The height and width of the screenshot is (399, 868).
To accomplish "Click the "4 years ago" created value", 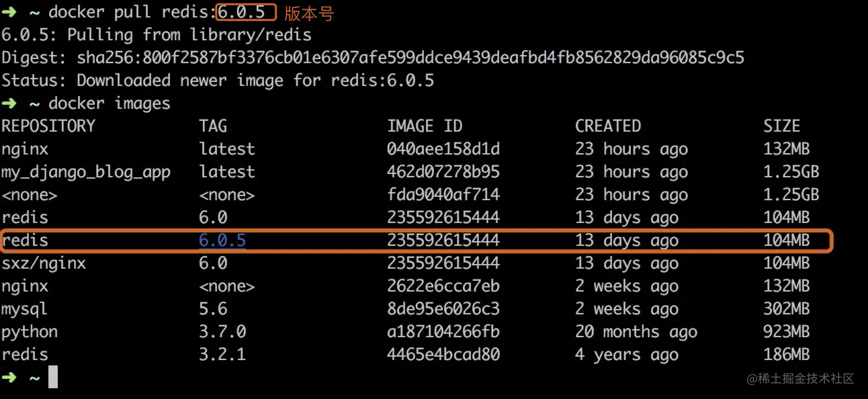I will coord(627,355).
